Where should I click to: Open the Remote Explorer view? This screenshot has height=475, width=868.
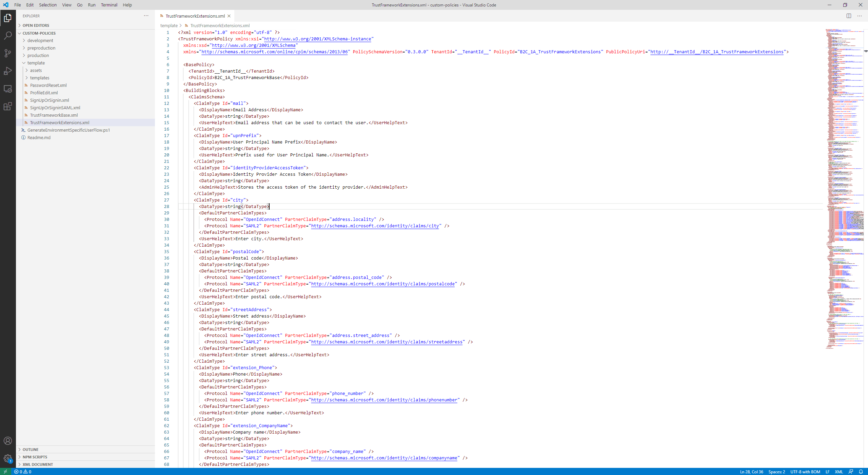point(8,89)
